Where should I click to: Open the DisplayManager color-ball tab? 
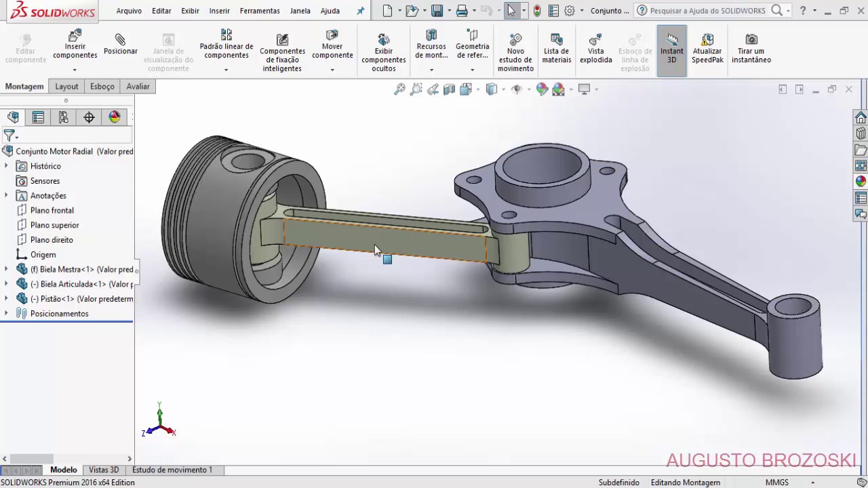click(115, 117)
